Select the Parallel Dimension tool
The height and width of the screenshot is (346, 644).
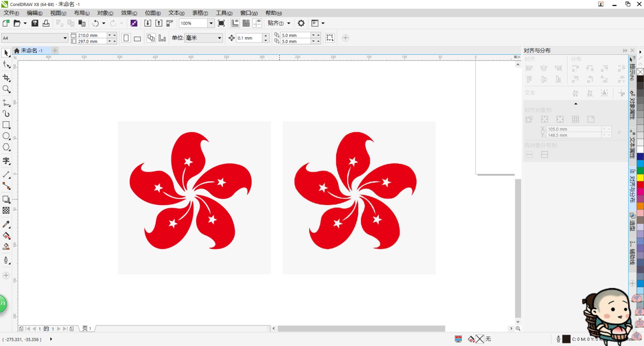tap(6, 174)
